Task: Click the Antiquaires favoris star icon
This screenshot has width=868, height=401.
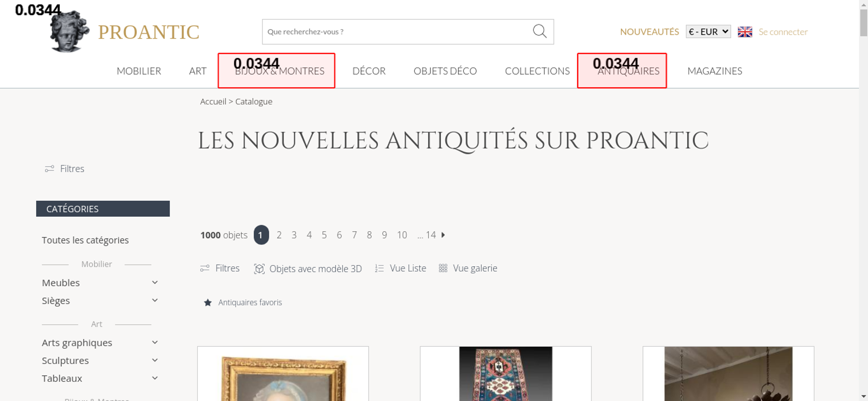Action: tap(208, 302)
